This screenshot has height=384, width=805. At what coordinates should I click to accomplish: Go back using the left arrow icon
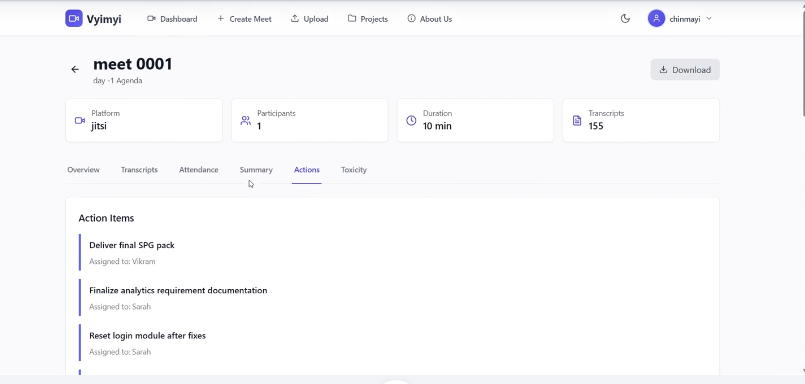pyautogui.click(x=75, y=69)
